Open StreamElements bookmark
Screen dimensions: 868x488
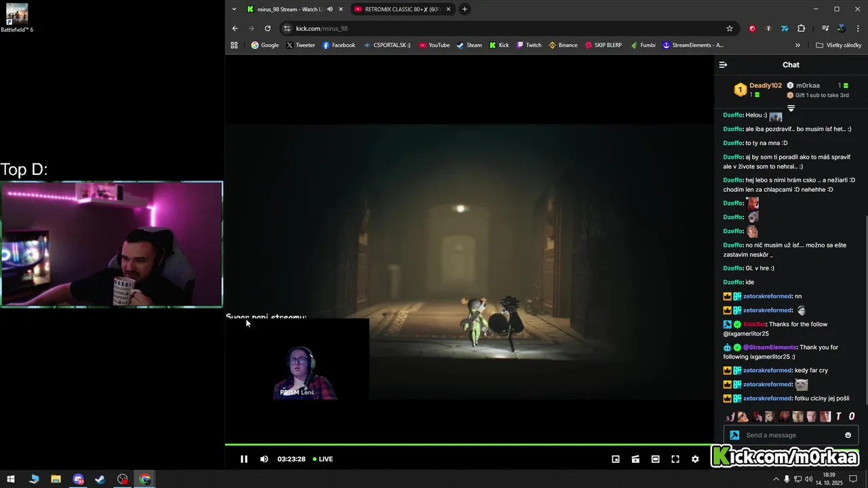(x=693, y=45)
